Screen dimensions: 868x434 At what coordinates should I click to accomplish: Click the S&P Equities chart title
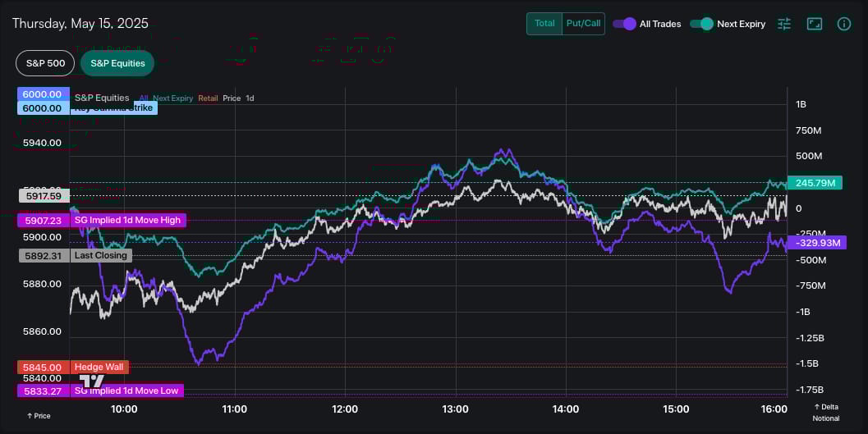point(102,98)
